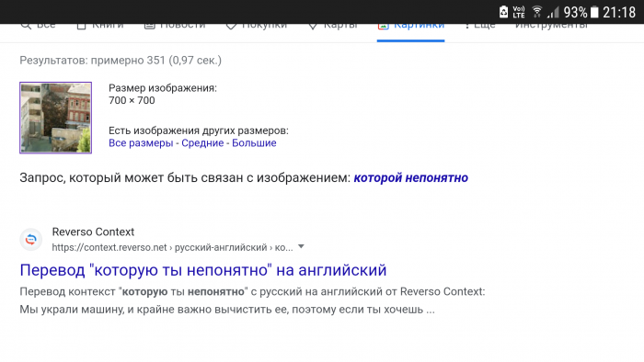Tap the 21:18 clock in status bar
The image size is (644, 362).
click(x=619, y=12)
